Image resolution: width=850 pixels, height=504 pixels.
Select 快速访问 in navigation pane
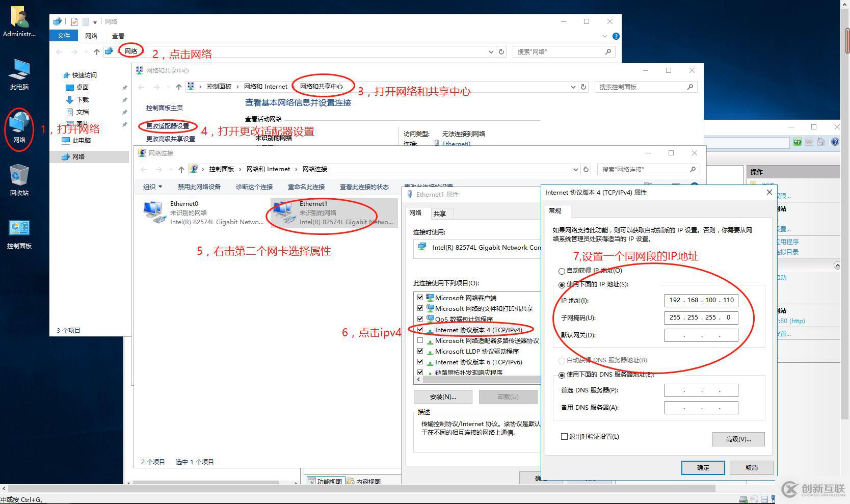pyautogui.click(x=84, y=75)
